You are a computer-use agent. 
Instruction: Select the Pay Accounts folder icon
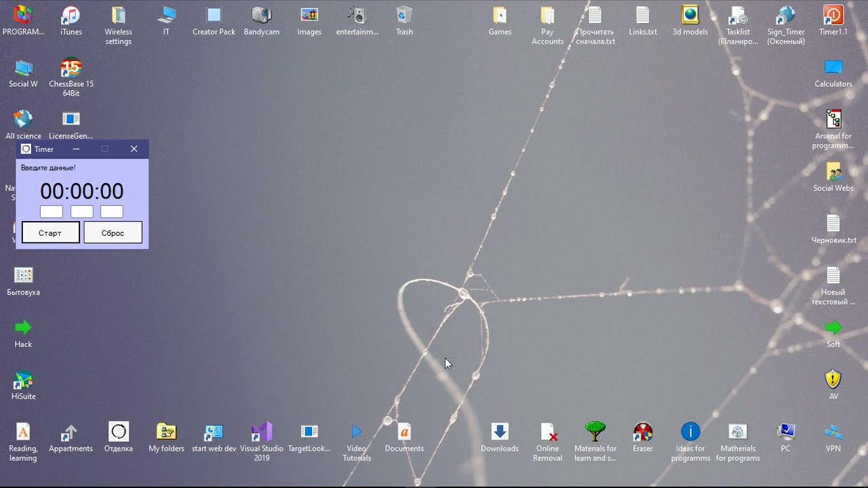547,15
